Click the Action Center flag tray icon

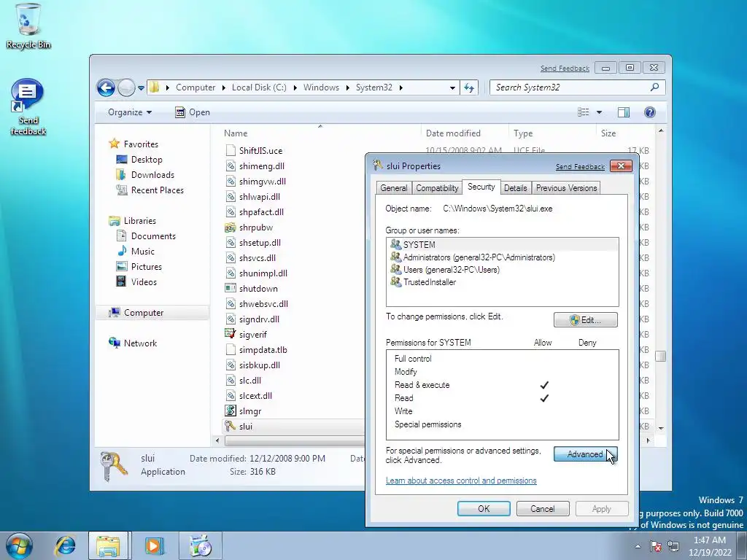point(656,546)
